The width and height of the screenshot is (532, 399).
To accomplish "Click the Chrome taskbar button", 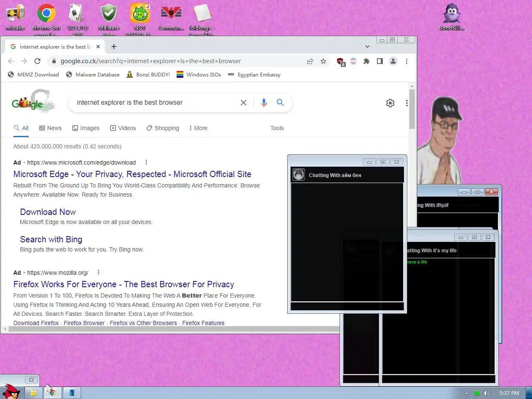I will 53,393.
